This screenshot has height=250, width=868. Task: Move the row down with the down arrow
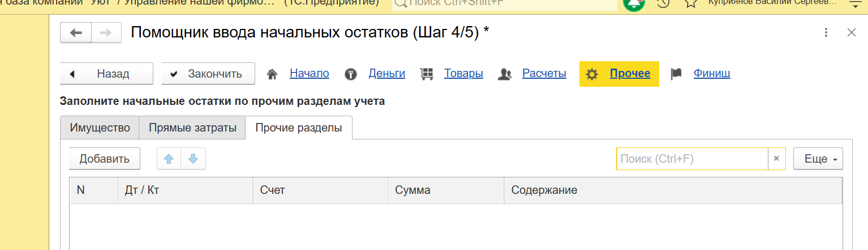[193, 159]
